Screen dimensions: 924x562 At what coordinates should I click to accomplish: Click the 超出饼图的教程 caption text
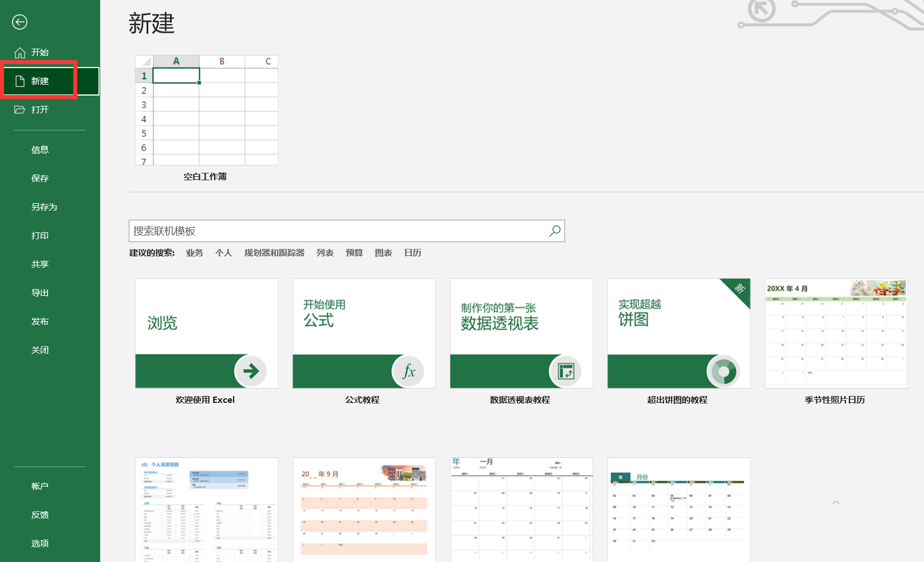click(677, 399)
